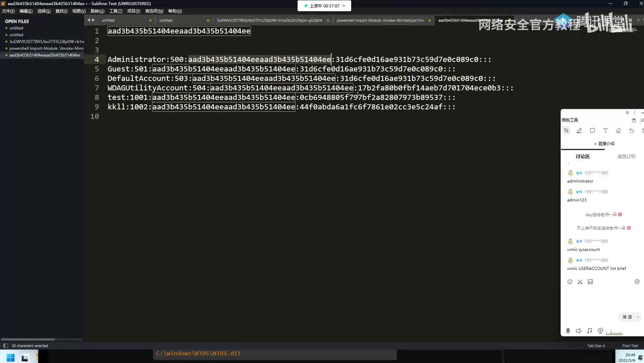The height and width of the screenshot is (363, 644).
Task: Click the WDAGUtilityAccount:504 line
Action: [x=310, y=88]
